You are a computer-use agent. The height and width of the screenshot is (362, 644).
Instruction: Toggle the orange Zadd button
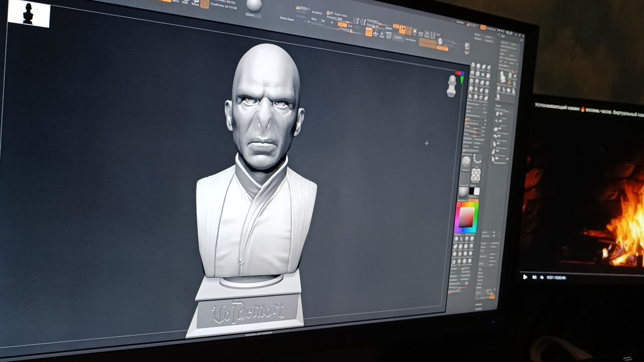(x=342, y=24)
